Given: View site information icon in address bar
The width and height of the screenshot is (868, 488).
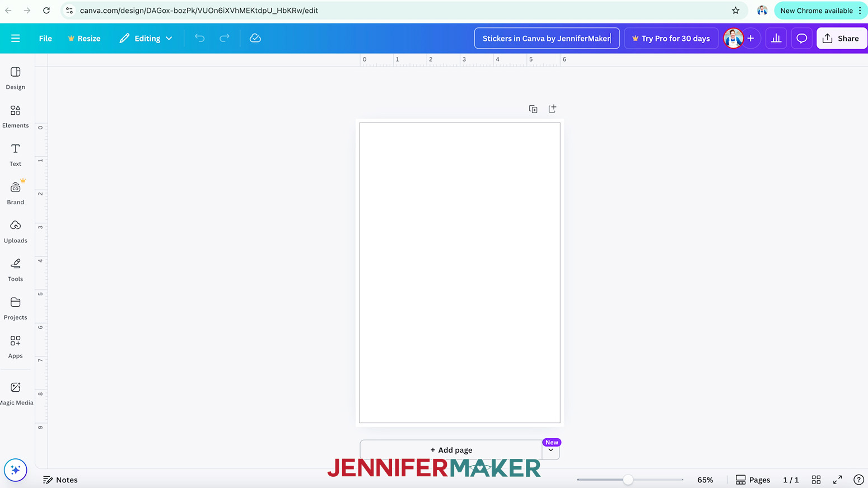Looking at the screenshot, I should tap(69, 10).
